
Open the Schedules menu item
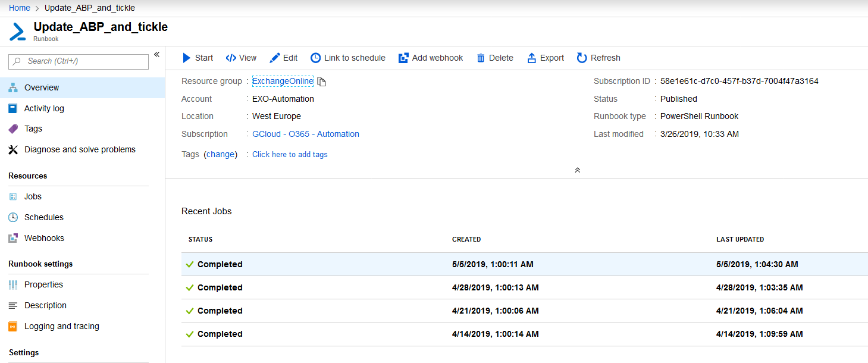pos(83,217)
